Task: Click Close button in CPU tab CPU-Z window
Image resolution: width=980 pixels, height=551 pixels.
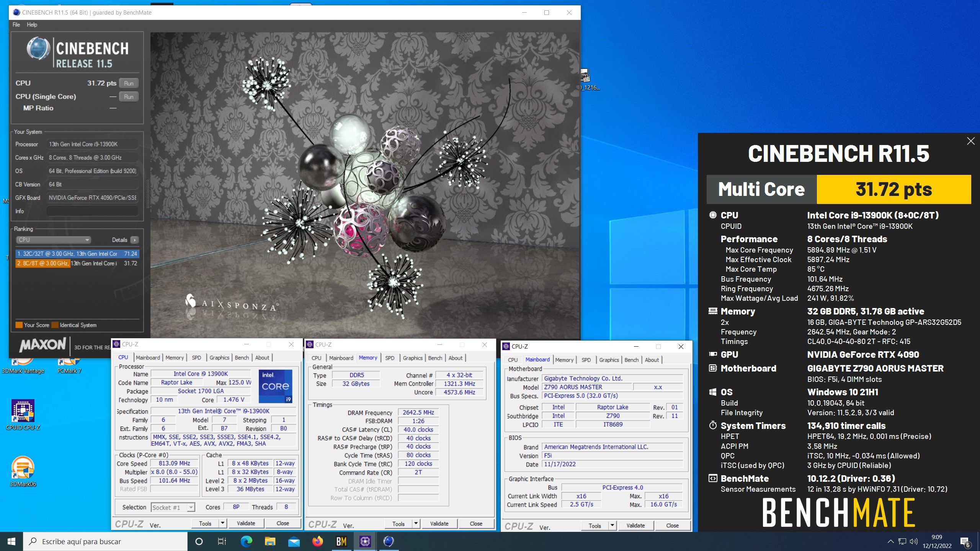Action: pyautogui.click(x=283, y=523)
